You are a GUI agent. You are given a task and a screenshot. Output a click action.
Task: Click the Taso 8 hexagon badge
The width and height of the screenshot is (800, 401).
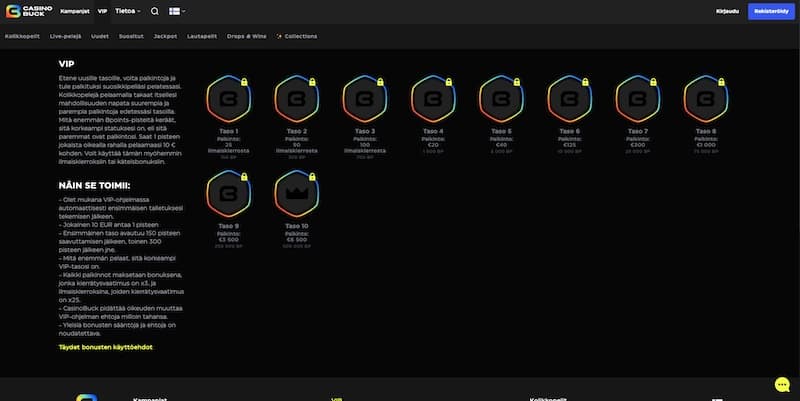[706, 98]
